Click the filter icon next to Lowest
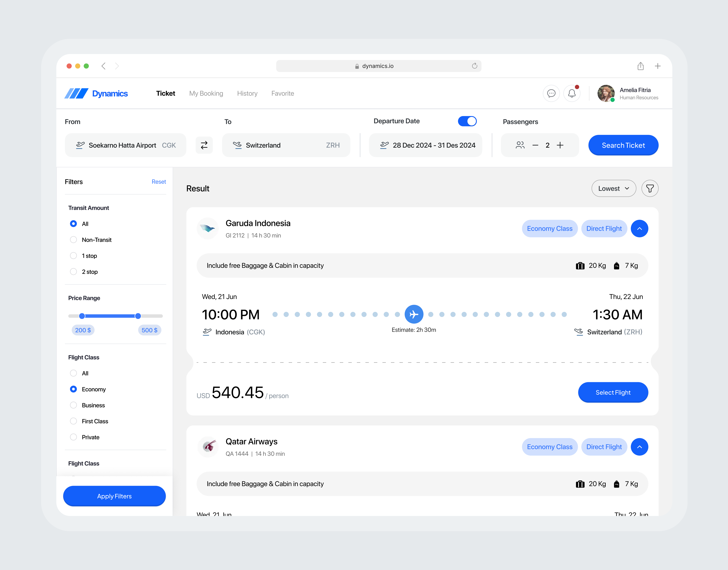Screen dimensions: 728x570 tap(650, 188)
